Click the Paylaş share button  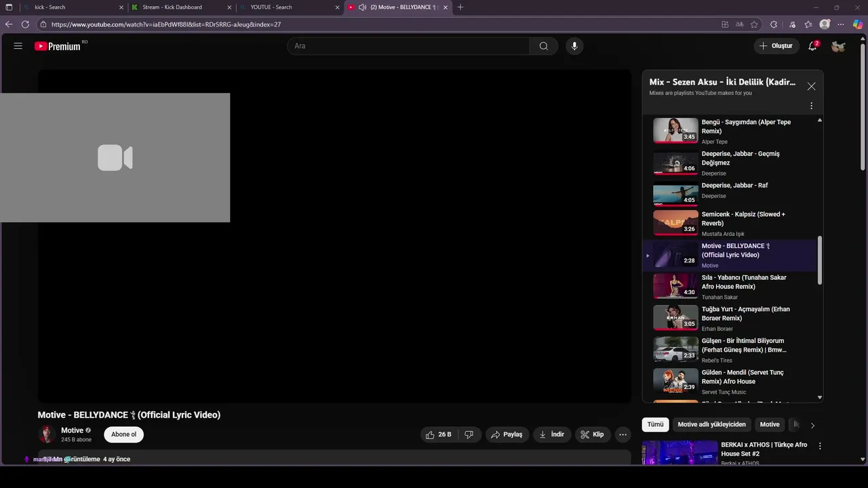(x=507, y=434)
